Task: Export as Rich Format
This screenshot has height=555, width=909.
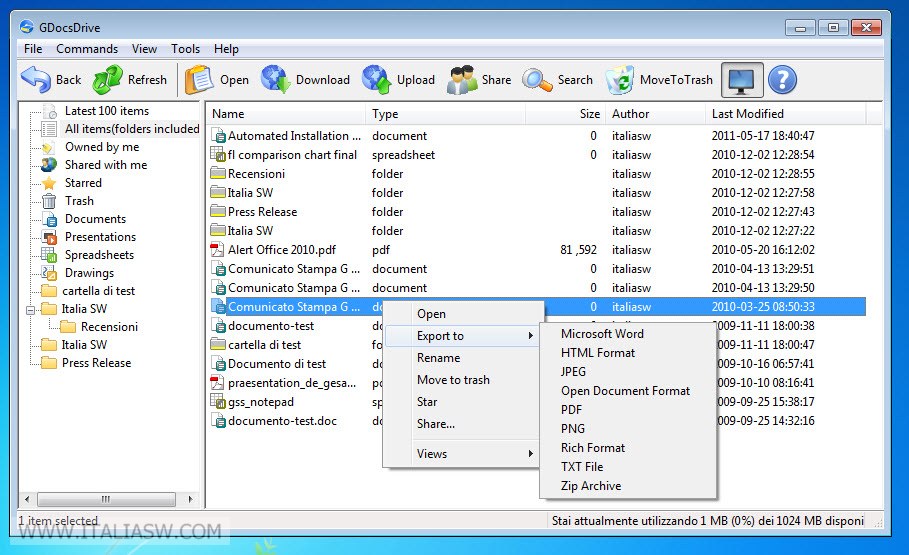Action: point(628,448)
